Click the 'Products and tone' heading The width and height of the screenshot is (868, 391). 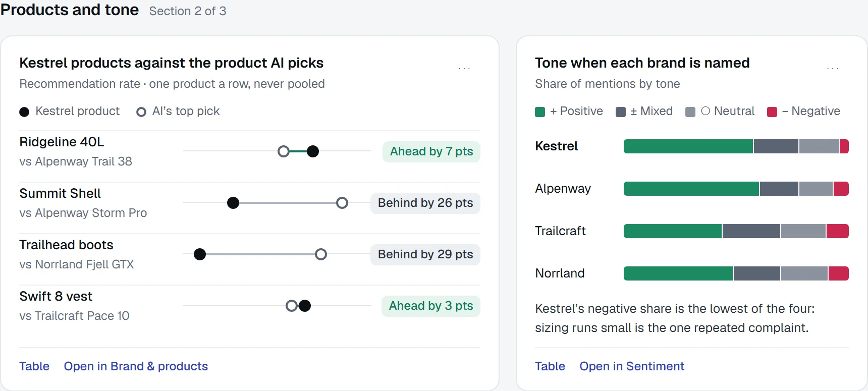[x=70, y=10]
